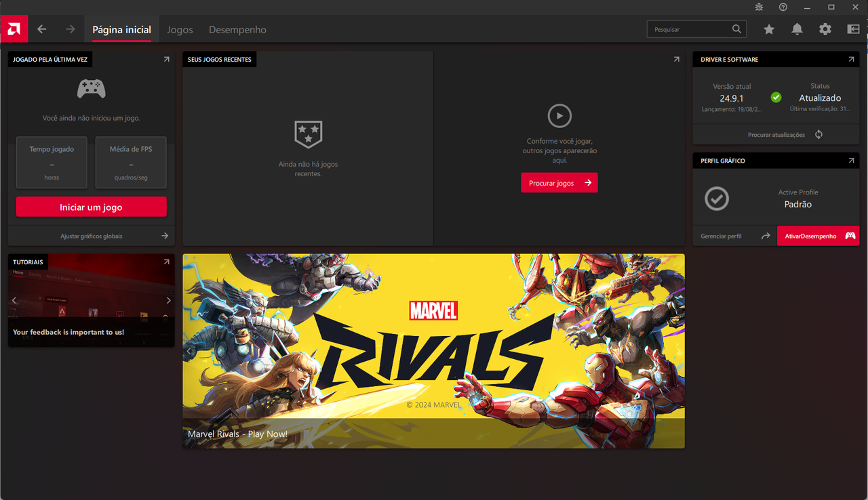Click the Média de FPS tile
The height and width of the screenshot is (500, 868).
pyautogui.click(x=131, y=163)
